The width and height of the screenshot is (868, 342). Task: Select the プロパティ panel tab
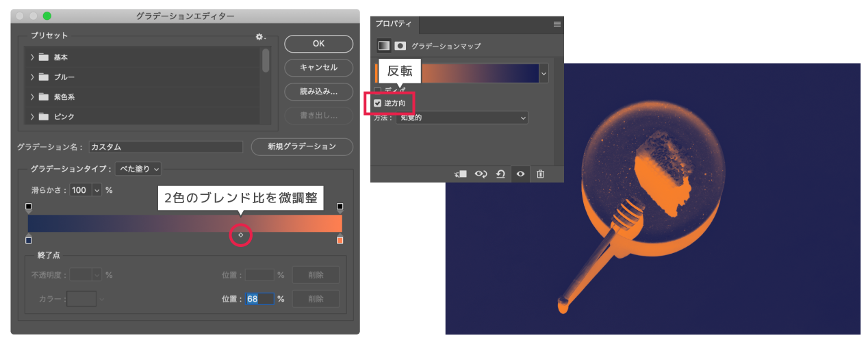tap(393, 24)
